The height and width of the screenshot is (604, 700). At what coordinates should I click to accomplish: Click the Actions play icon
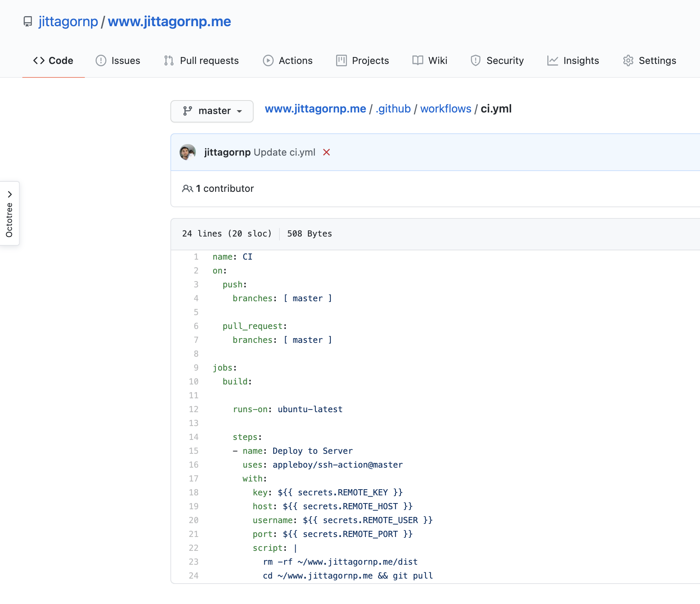coord(268,61)
